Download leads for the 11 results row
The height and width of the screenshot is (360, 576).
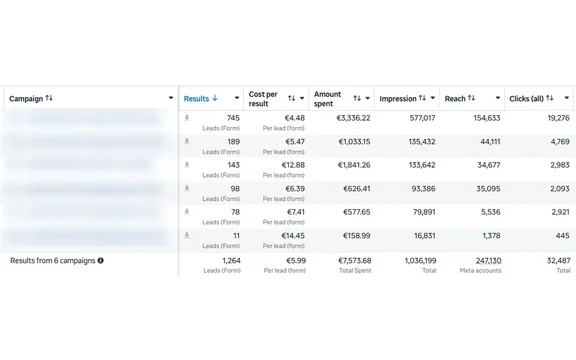click(x=187, y=235)
